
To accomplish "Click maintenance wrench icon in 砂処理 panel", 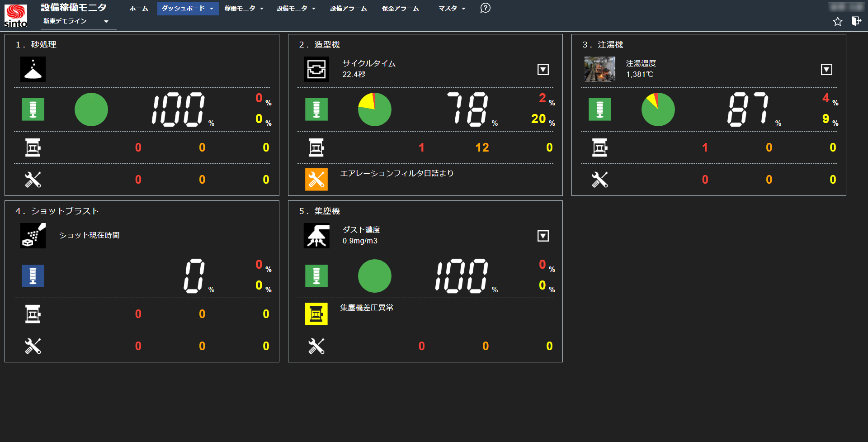I will point(33,180).
